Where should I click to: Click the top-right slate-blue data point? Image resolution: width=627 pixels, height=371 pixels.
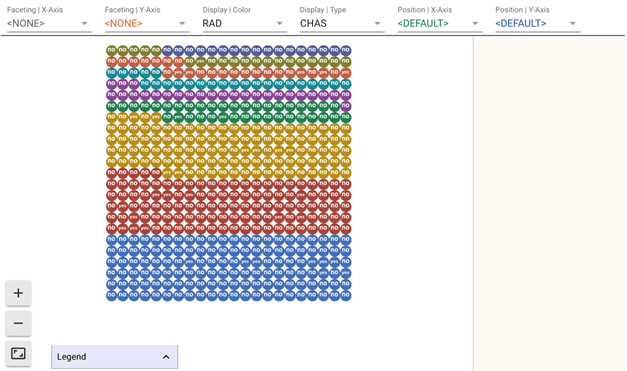point(345,50)
